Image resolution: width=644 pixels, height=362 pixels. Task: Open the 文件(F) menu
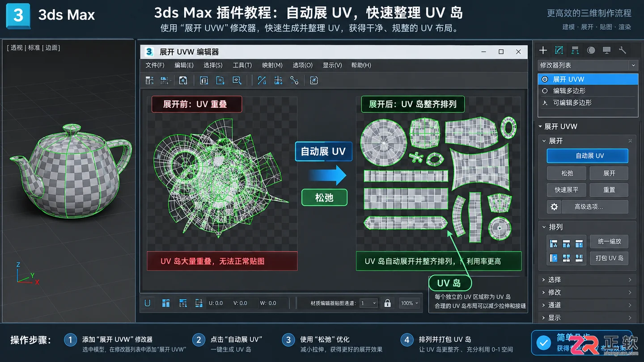coord(155,65)
